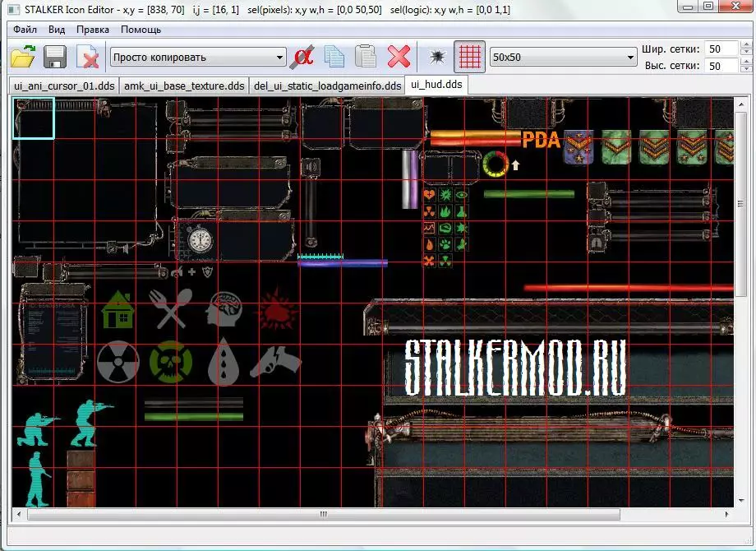Click the vertical scrollbar down arrow
The height and width of the screenshot is (551, 756).
pyautogui.click(x=740, y=501)
